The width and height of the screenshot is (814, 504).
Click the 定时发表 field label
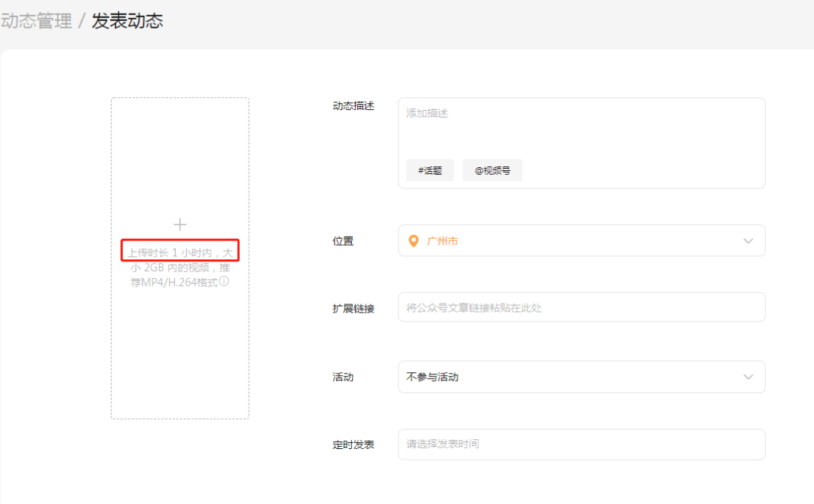[x=353, y=444]
